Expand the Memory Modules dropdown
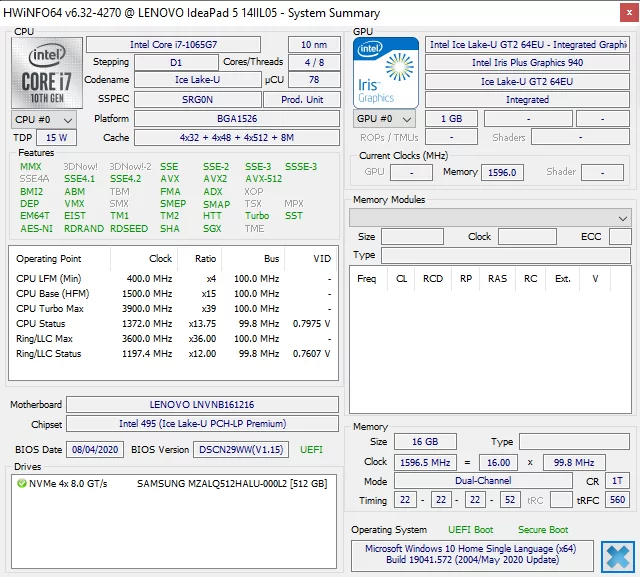 (490, 218)
